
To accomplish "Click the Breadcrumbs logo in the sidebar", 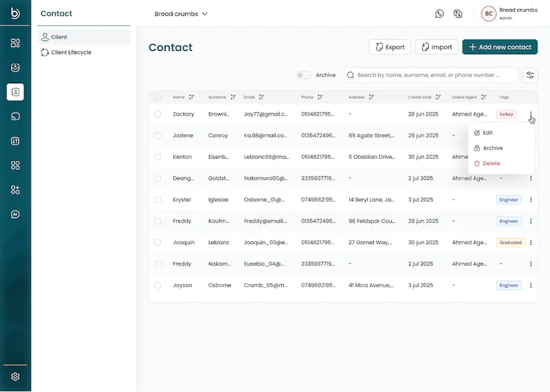I will pyautogui.click(x=15, y=13).
